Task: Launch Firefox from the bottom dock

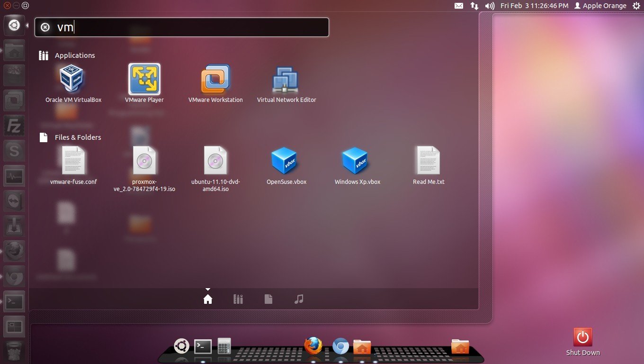Action: point(313,346)
